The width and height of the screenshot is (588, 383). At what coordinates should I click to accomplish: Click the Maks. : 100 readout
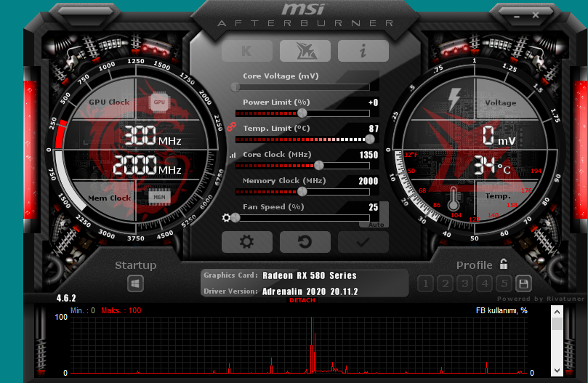coord(121,310)
